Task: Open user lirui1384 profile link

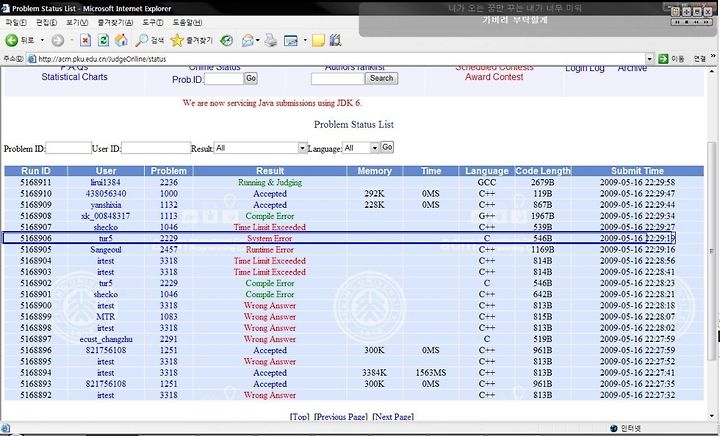Action: tap(106, 182)
